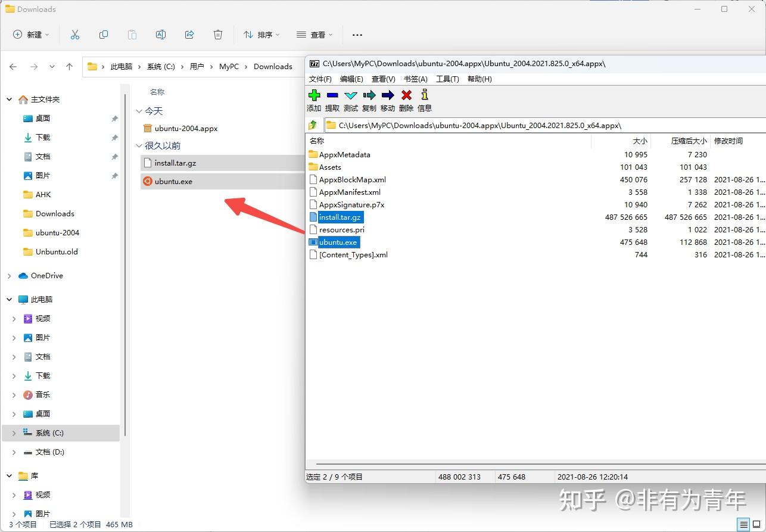
Task: Click the 7-Zip address path field
Action: (x=545, y=125)
